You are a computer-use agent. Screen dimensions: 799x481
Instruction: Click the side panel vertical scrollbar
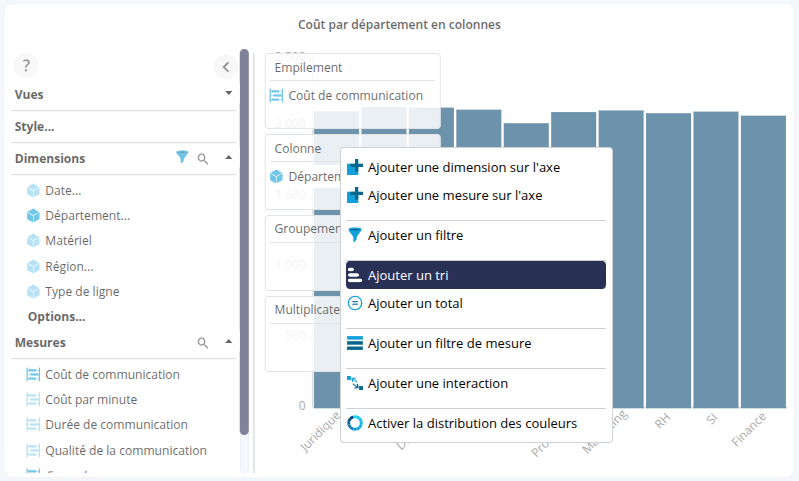pyautogui.click(x=244, y=240)
